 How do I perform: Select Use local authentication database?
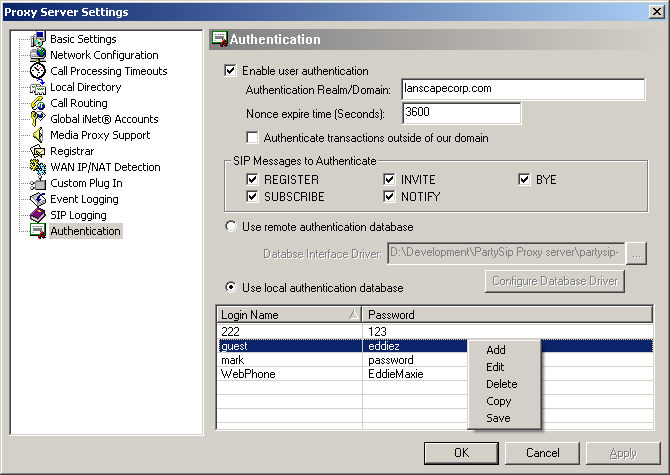(x=231, y=287)
